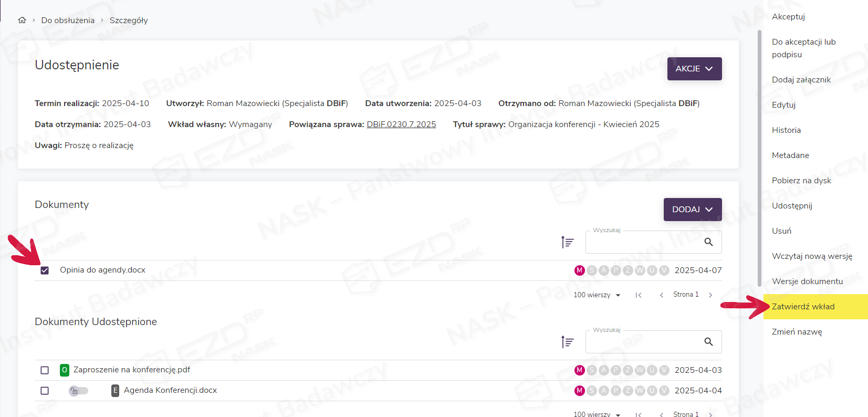Select Zatwierdź wkład from side menu

click(x=803, y=307)
